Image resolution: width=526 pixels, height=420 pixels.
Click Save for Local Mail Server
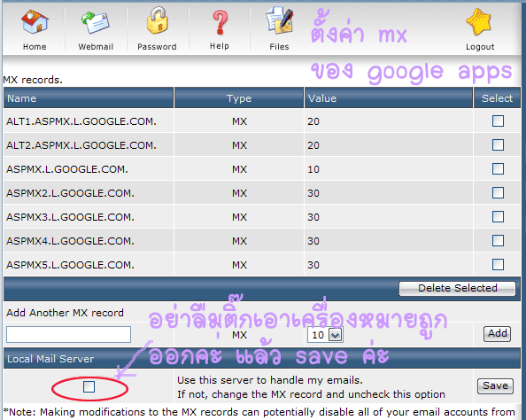(495, 386)
